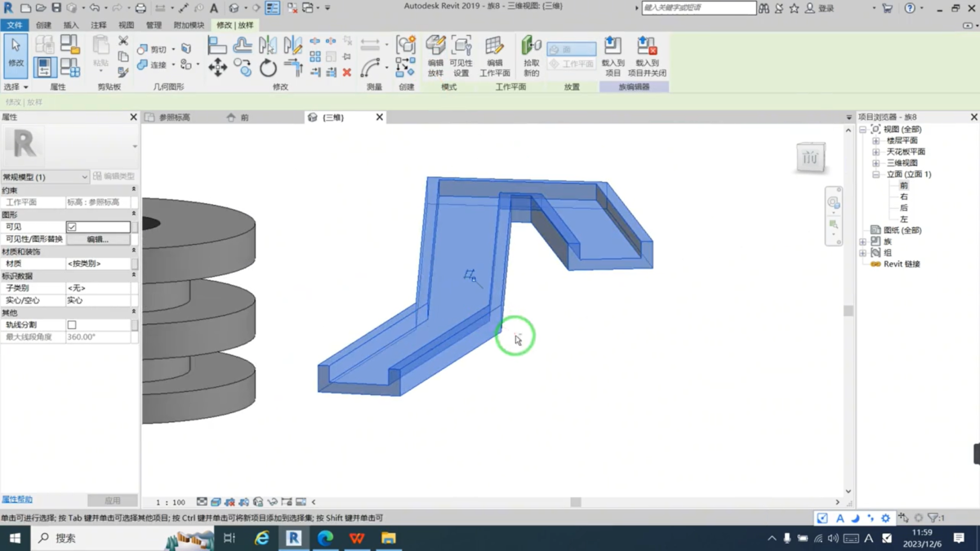This screenshot has height=551, width=980.
Task: Click the Undo icon in quick access toolbar
Action: click(x=95, y=8)
